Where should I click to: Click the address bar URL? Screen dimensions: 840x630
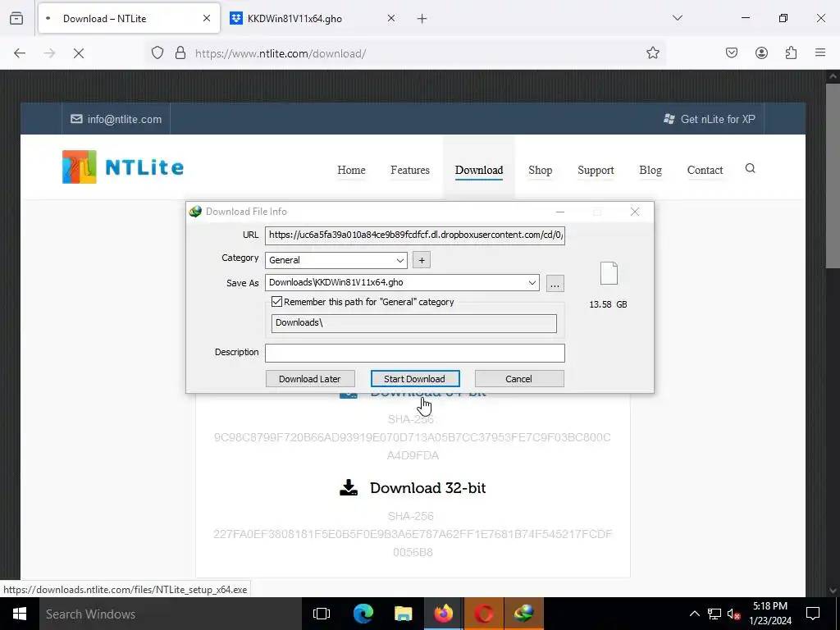[x=281, y=53]
